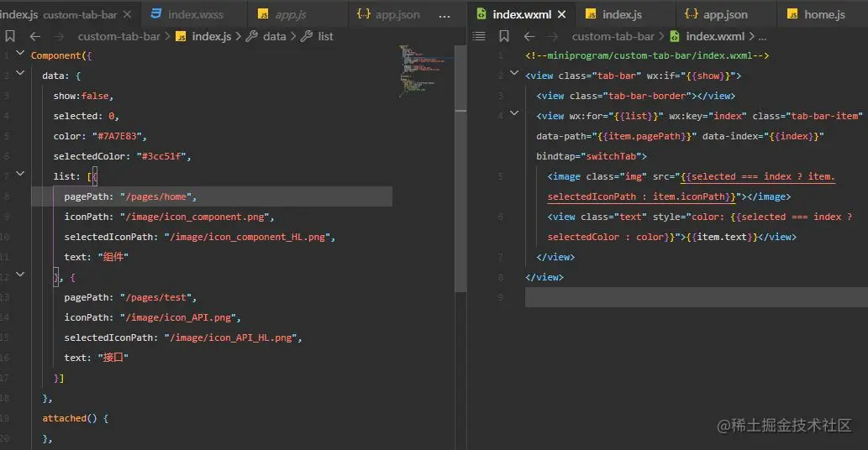868x450 pixels.
Task: Go back with left editor back arrow
Action: tap(35, 36)
